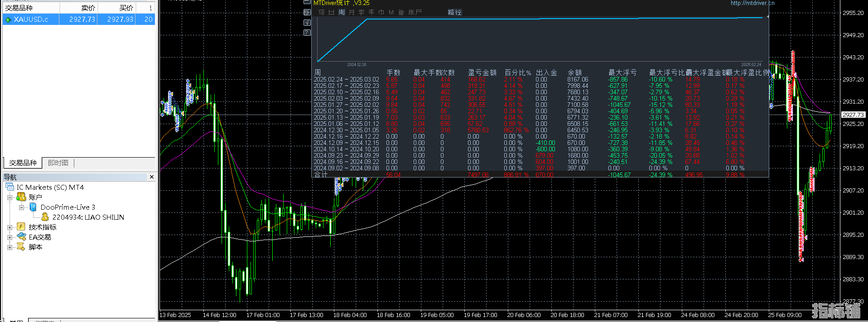Click the IC Markets (SC) MT4 root icon
The image size is (868, 322).
10,187
